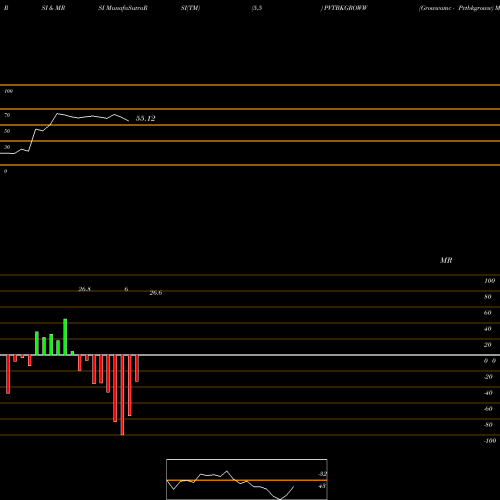Click the "SI & MR" header label
Image resolution: width=500 pixels, height=500 pixels.
point(53,8)
